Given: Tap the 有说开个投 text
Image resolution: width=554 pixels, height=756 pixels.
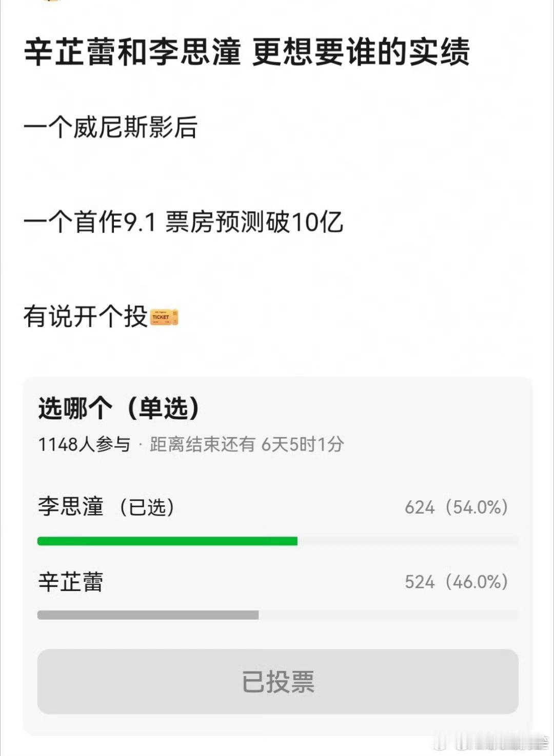Looking at the screenshot, I should click(86, 317).
